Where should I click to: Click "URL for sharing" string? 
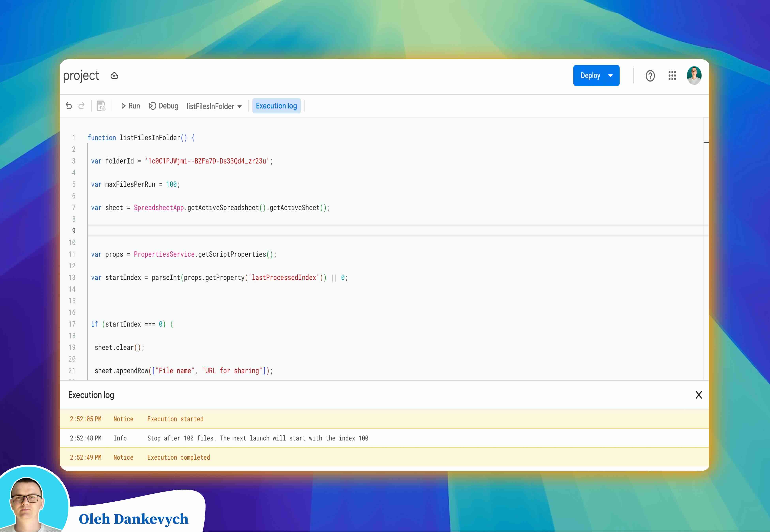232,371
